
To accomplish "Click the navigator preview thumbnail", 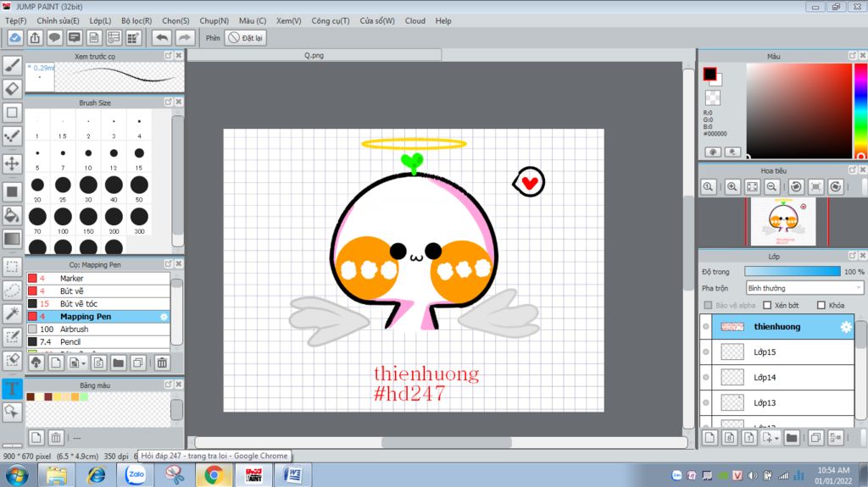I will coord(783,221).
